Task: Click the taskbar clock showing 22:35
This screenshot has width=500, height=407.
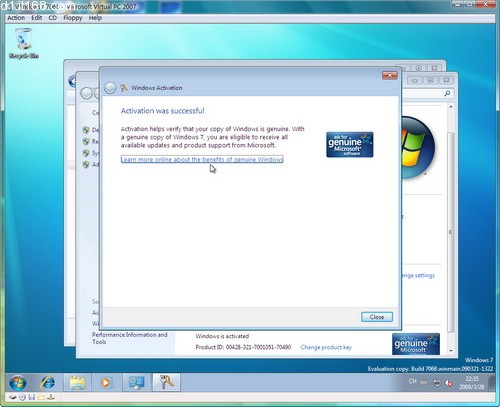Action: coord(472,383)
